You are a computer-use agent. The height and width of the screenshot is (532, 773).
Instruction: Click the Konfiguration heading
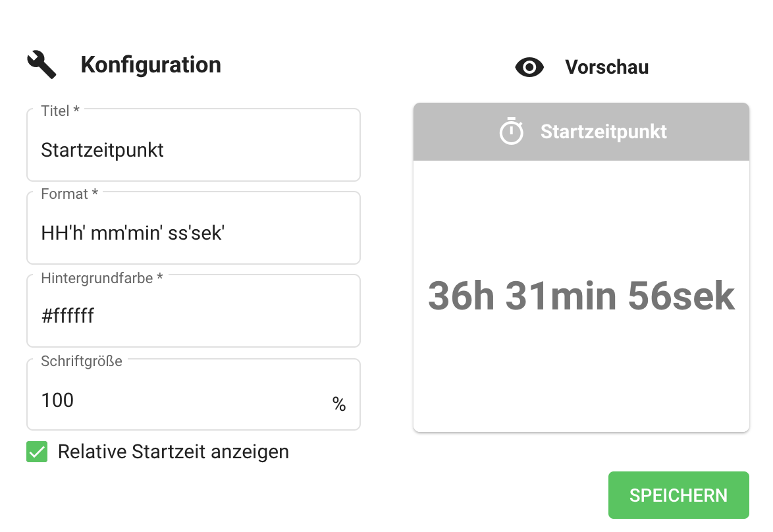tap(151, 65)
